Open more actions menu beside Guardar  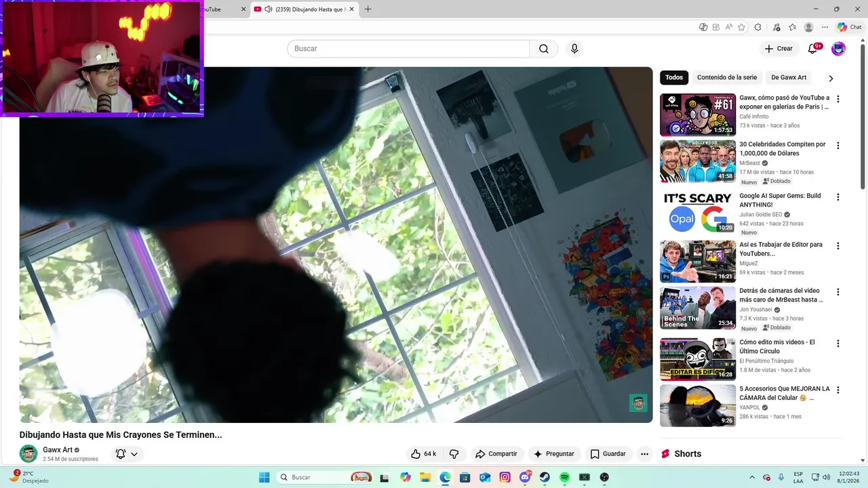645,454
